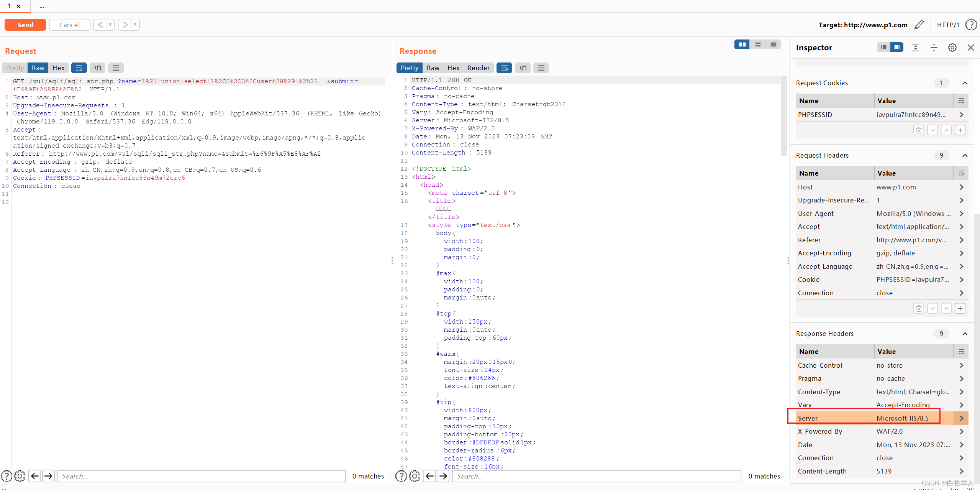Open Inspector settings gear icon

coord(952,48)
